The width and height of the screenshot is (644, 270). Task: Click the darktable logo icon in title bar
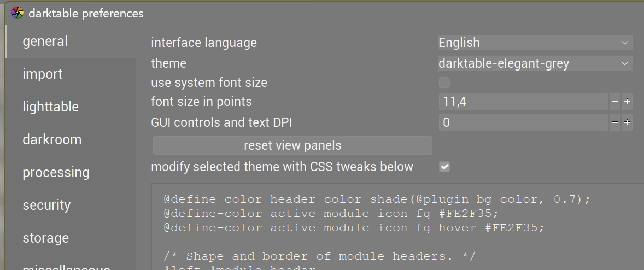[17, 13]
